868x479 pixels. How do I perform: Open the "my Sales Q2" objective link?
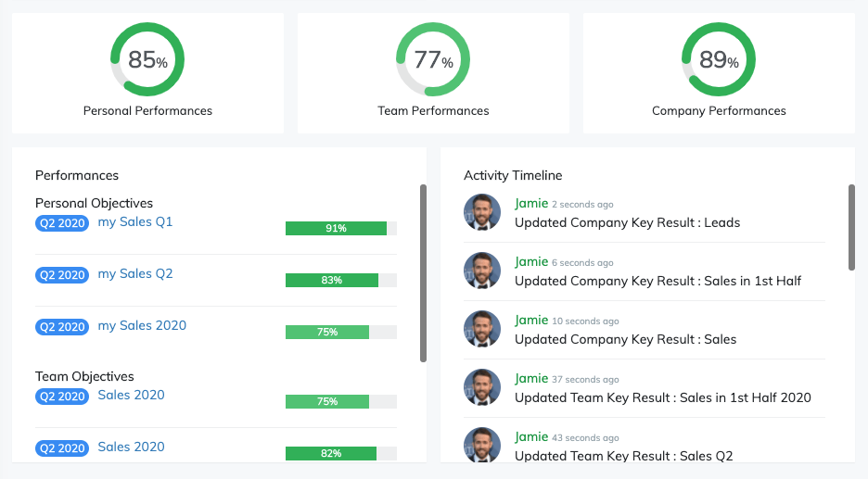tap(135, 274)
